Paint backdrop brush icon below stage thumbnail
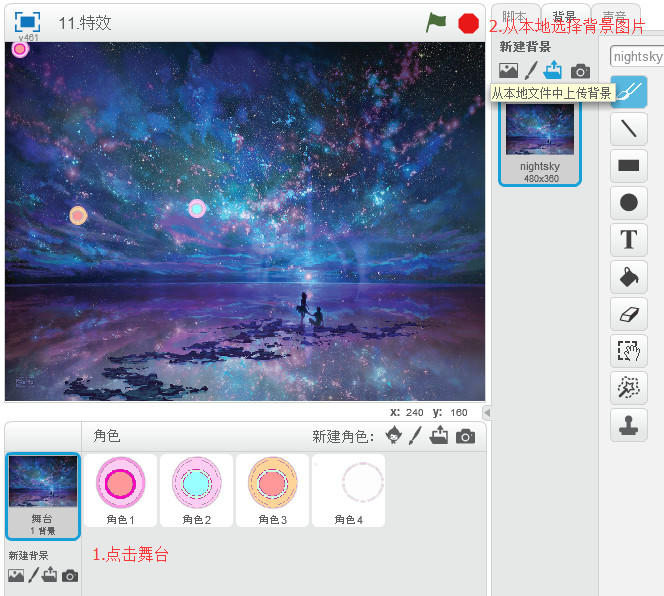This screenshot has width=664, height=596. pyautogui.click(x=33, y=575)
